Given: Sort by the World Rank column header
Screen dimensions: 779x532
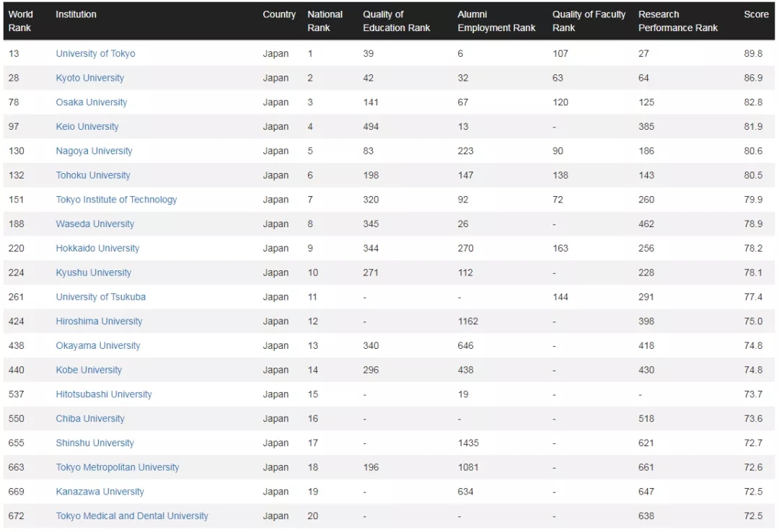Looking at the screenshot, I should pos(20,21).
